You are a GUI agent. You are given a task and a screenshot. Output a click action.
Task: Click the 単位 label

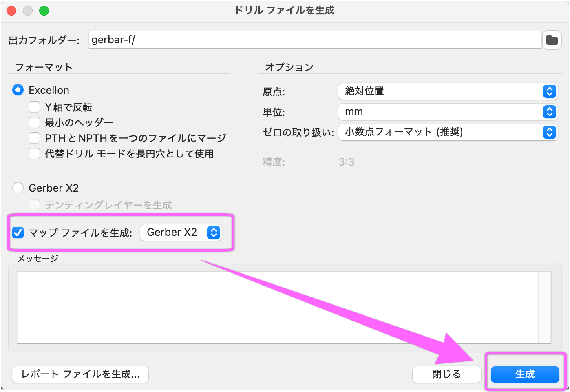tap(274, 112)
